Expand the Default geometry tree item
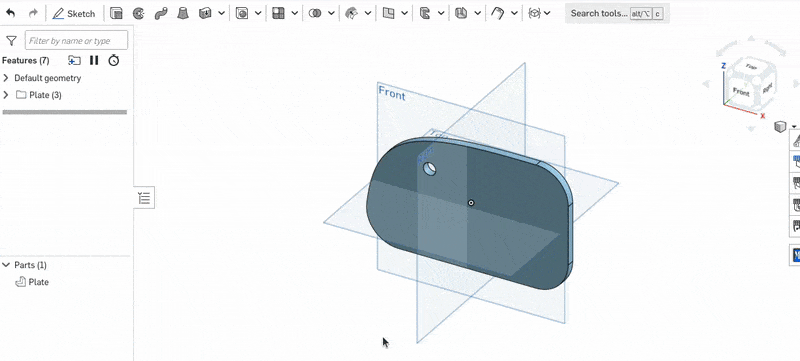The height and width of the screenshot is (361, 800). [6, 78]
